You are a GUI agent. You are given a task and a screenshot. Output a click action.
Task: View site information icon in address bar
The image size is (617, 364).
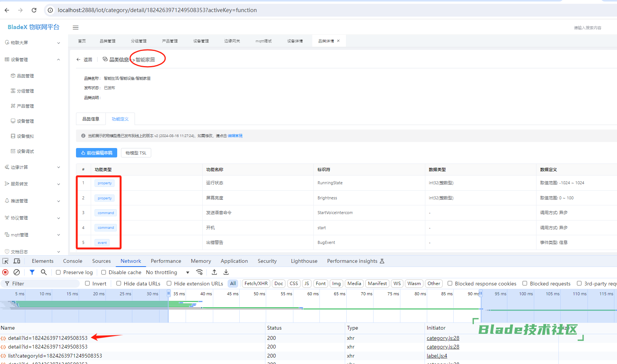point(50,10)
